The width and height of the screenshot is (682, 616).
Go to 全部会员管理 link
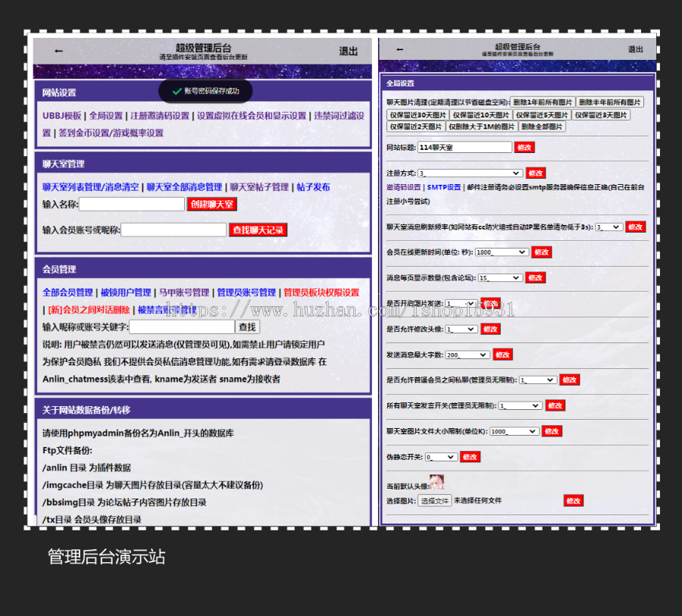coord(68,292)
